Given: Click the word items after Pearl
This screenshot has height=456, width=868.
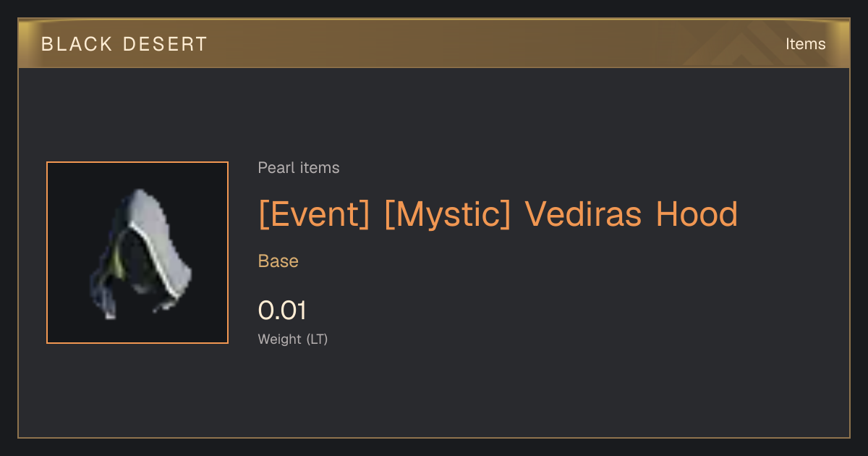Looking at the screenshot, I should 319,168.
